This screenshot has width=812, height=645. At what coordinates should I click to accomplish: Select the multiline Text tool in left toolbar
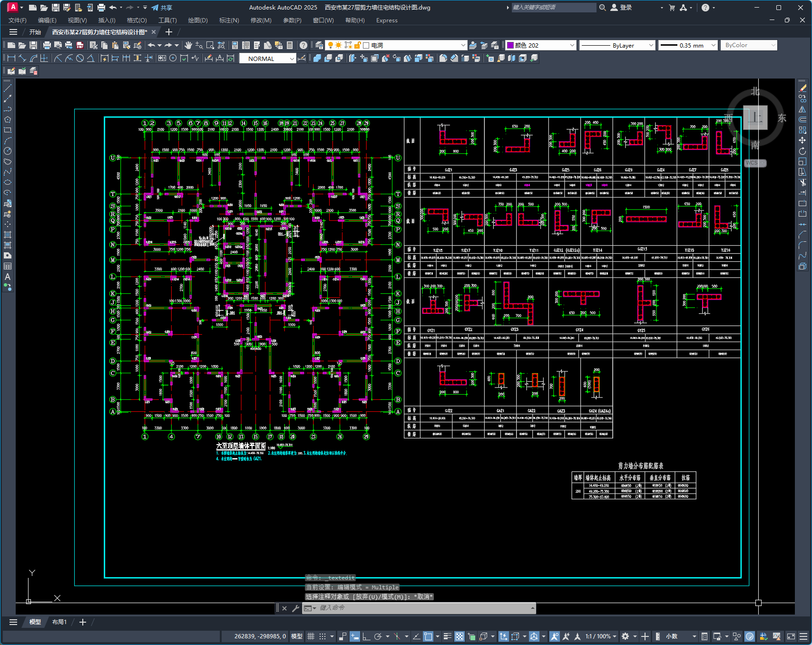[8, 277]
